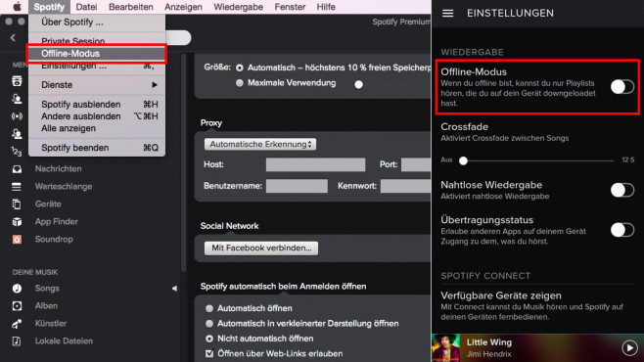Open the Apple menu
Viewport: 644px width, 362px height.
point(17,7)
